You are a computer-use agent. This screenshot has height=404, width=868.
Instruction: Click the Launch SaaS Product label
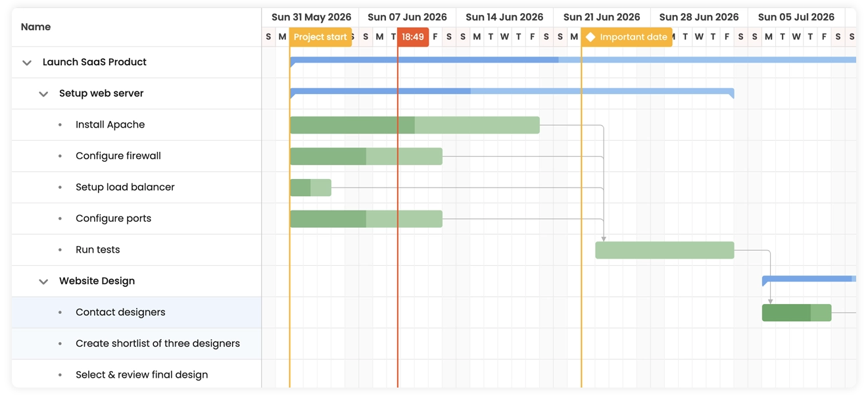point(95,62)
